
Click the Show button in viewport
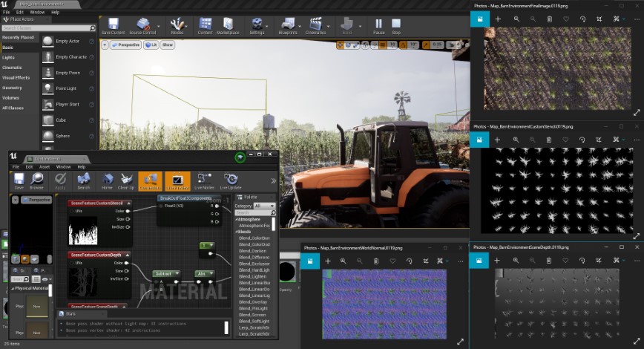[168, 45]
